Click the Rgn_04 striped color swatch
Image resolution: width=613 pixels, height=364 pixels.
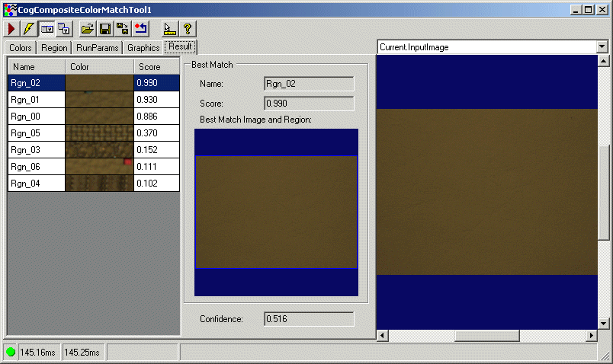(x=99, y=184)
